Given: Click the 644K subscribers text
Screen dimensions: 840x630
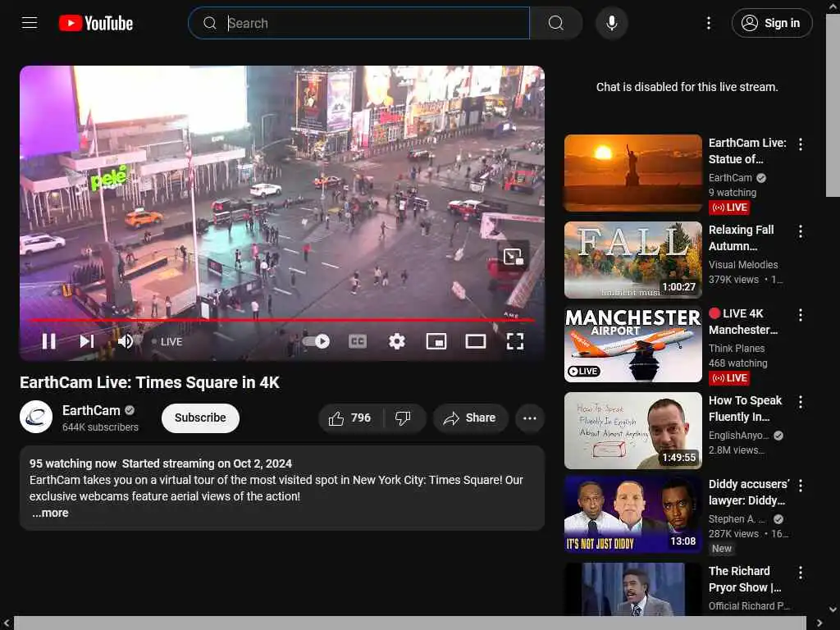Looking at the screenshot, I should click(100, 427).
